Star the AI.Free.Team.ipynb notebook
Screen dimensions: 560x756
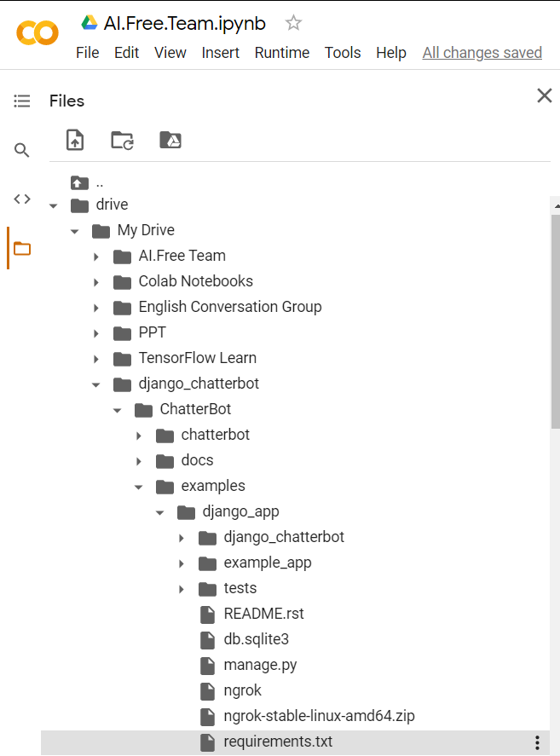tap(293, 23)
